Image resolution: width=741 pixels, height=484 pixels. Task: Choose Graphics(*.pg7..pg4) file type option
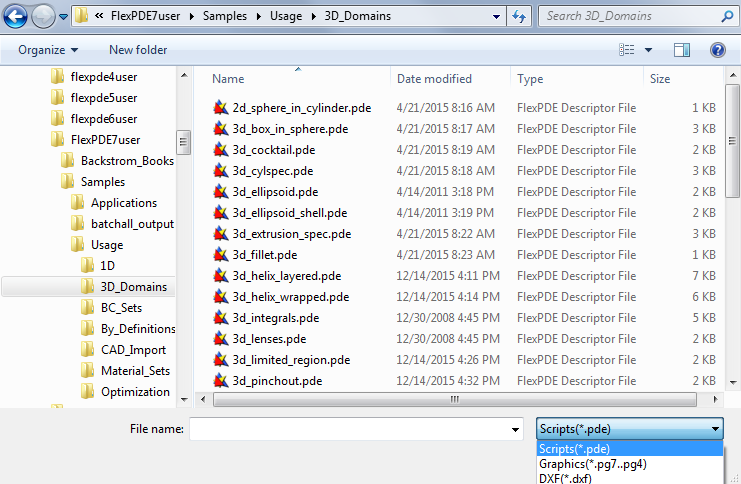pyautogui.click(x=630, y=464)
